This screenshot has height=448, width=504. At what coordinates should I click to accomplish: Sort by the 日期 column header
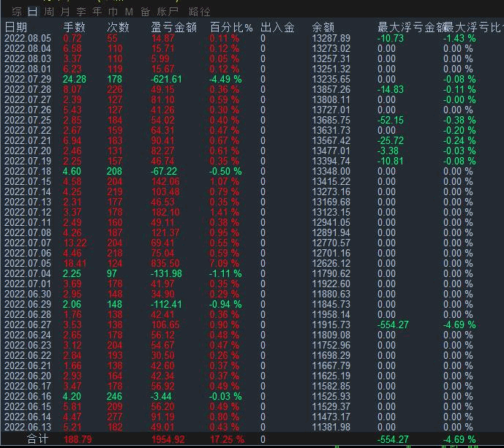pos(15,28)
